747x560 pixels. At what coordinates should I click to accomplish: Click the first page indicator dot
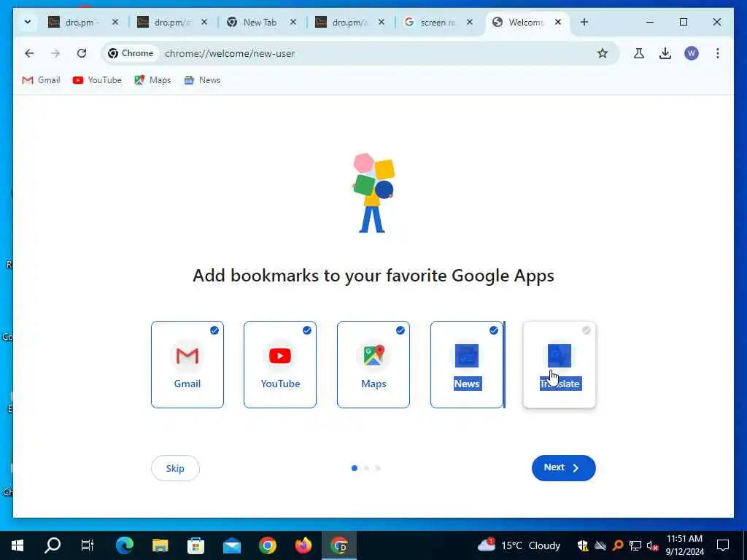pos(355,468)
